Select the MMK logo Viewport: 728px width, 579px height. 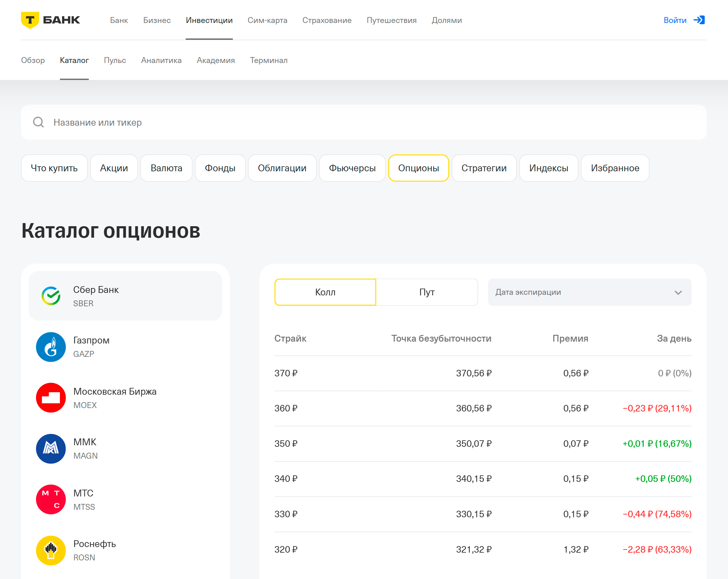(51, 448)
